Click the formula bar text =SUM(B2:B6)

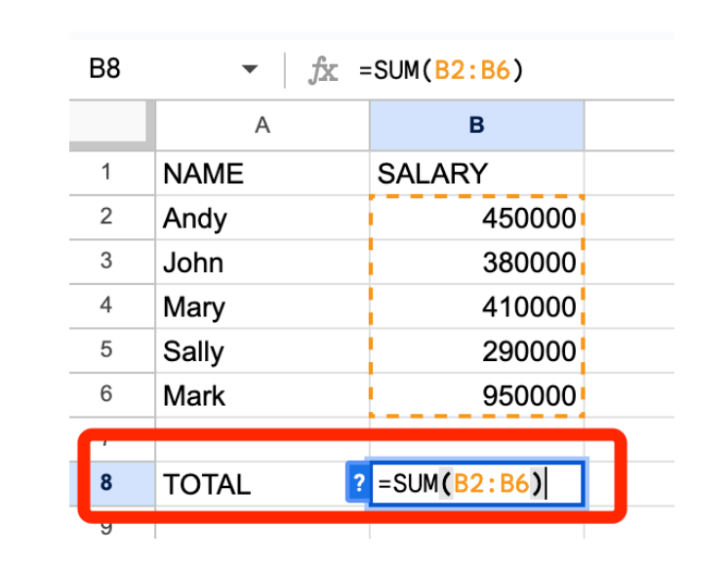(x=442, y=70)
